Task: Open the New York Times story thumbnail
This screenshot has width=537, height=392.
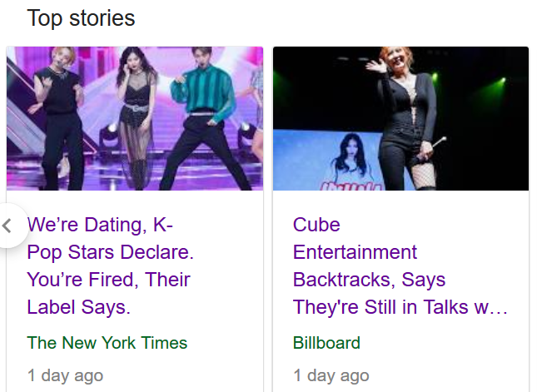Action: (x=135, y=118)
